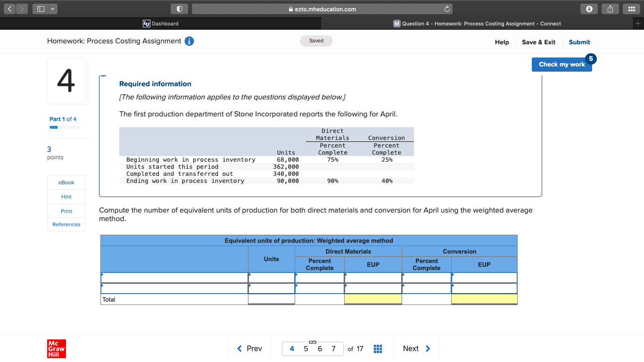
Task: Click the grid apps icon at top right
Action: pos(631,8)
